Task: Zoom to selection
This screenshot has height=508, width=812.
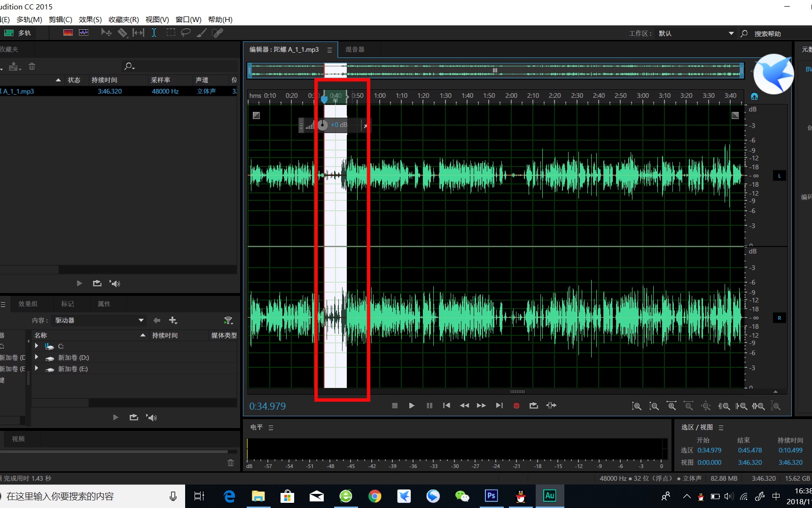Action: (x=758, y=406)
